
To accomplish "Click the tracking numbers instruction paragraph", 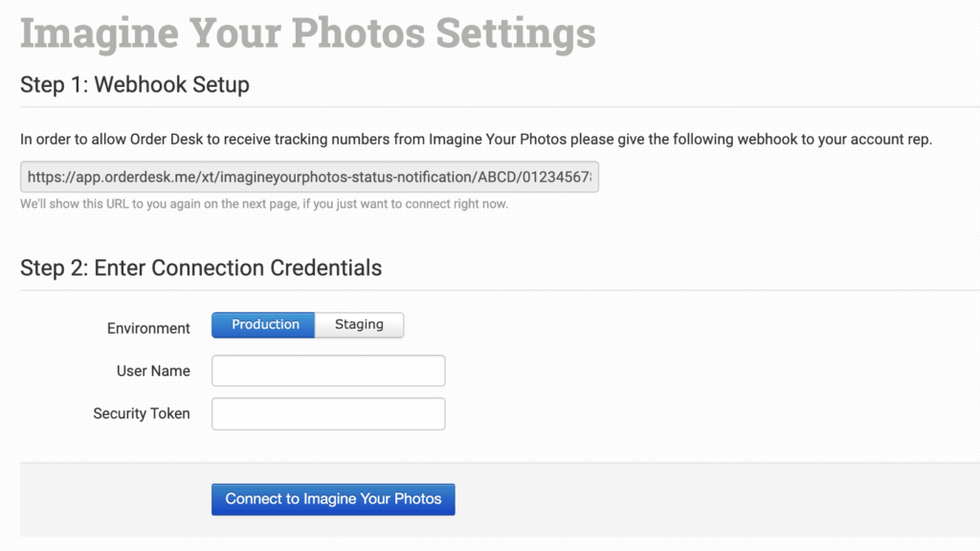I will (476, 140).
